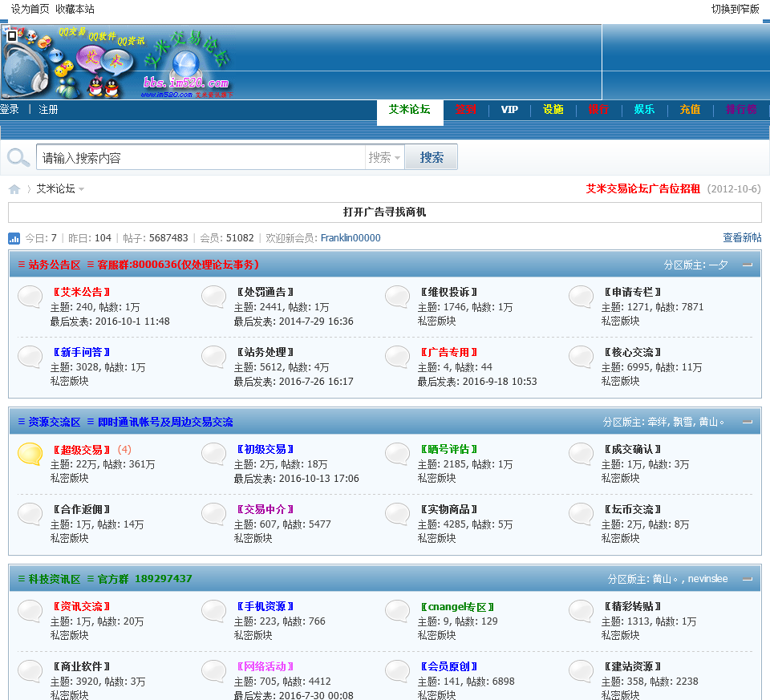Click the bubble icon beside 实物商品
This screenshot has height=700, width=770.
[397, 515]
